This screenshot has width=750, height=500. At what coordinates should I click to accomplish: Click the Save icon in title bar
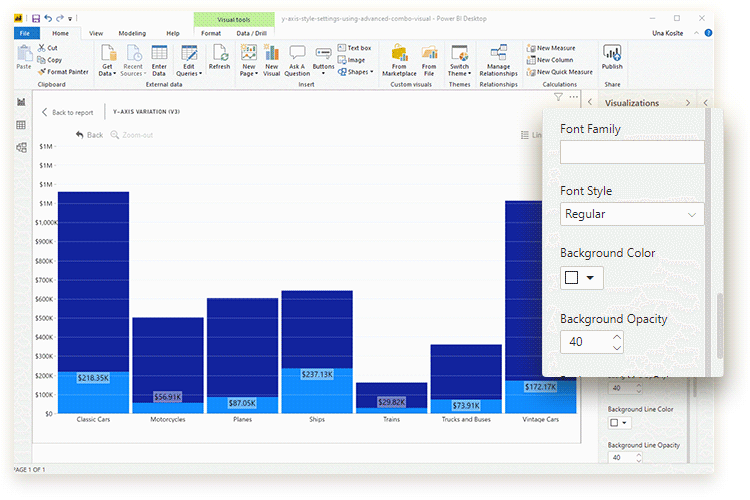coord(36,19)
